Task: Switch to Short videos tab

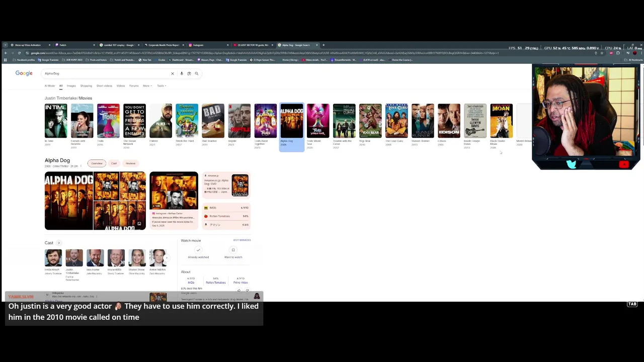Action: (x=104, y=86)
